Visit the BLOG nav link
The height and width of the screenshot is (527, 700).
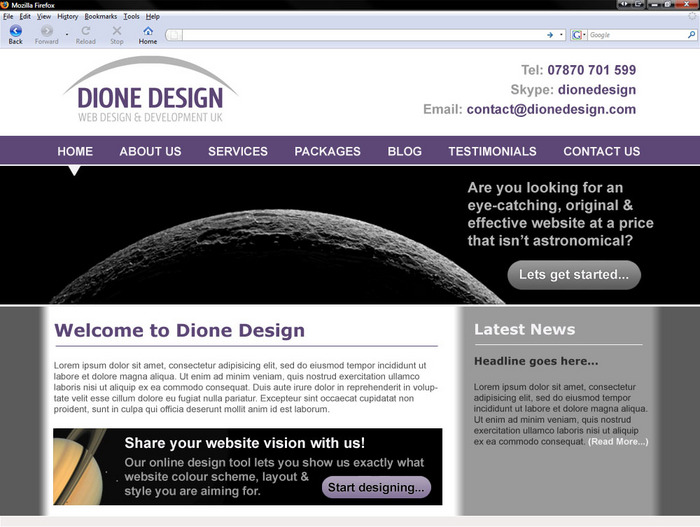(404, 151)
